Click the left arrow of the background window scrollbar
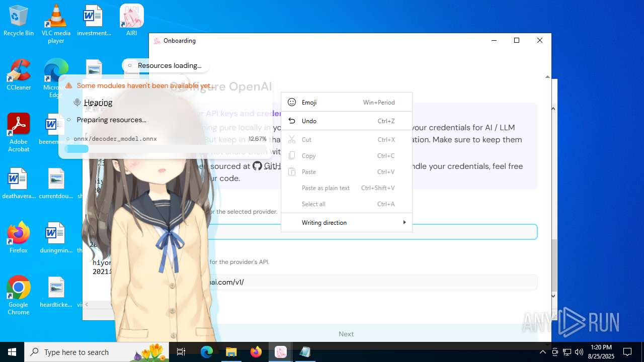 click(87, 304)
